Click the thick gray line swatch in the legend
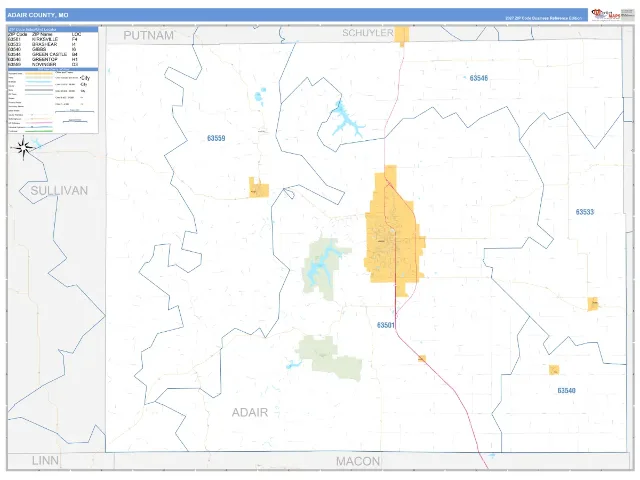This screenshot has width=640, height=480. coord(39,90)
